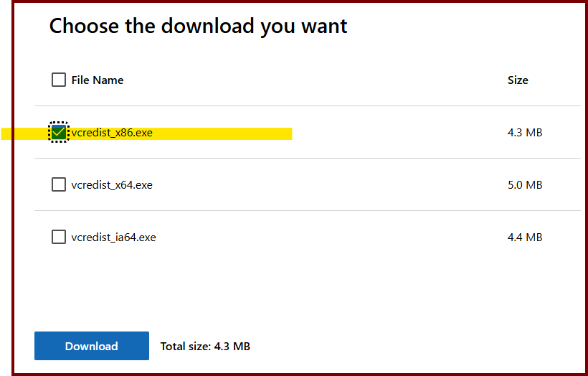Click the divider line below vcredist_x64.exe row
Image resolution: width=588 pixels, height=376 pixels.
(308, 211)
